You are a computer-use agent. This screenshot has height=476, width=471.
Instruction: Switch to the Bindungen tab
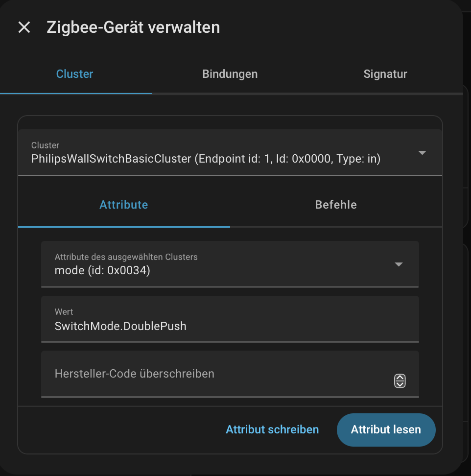coord(230,74)
